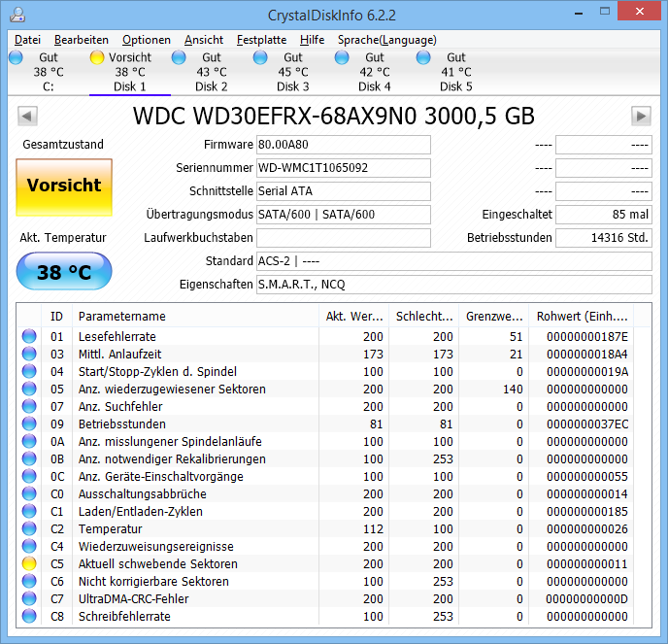The image size is (668, 644).
Task: Click yellow warning orb of schwebende Sektoren row
Action: pos(29,563)
